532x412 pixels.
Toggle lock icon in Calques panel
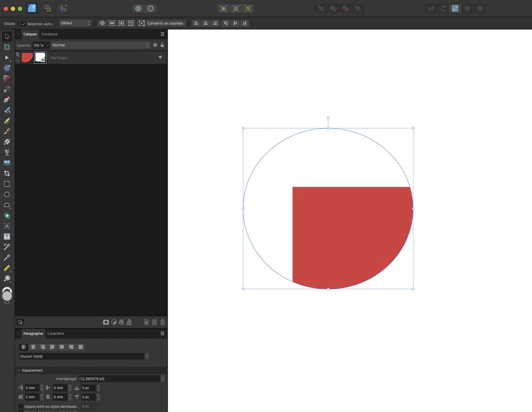(x=162, y=45)
